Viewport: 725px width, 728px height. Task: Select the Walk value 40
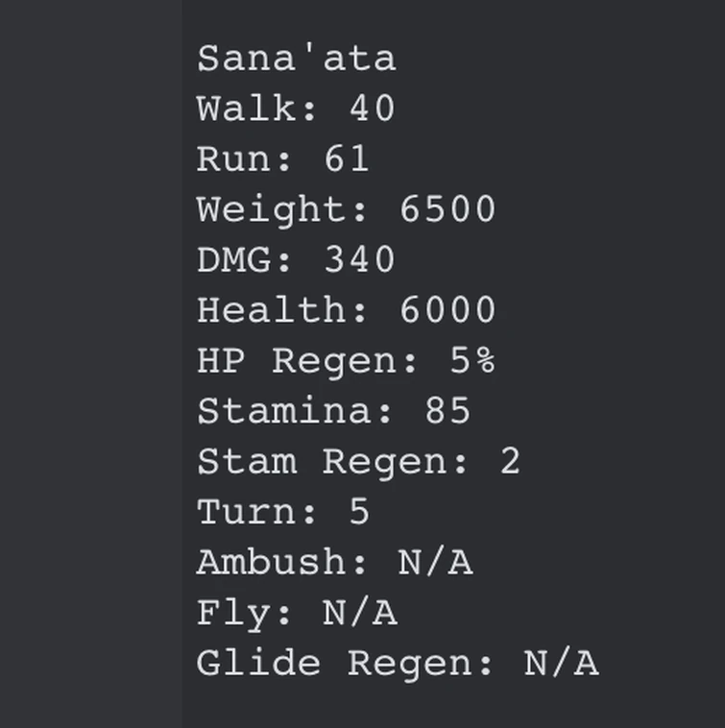click(x=372, y=109)
